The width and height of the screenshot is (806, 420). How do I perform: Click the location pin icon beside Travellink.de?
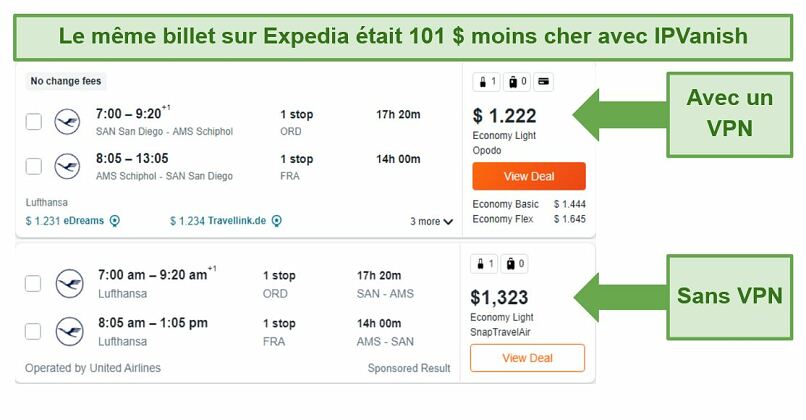click(277, 221)
